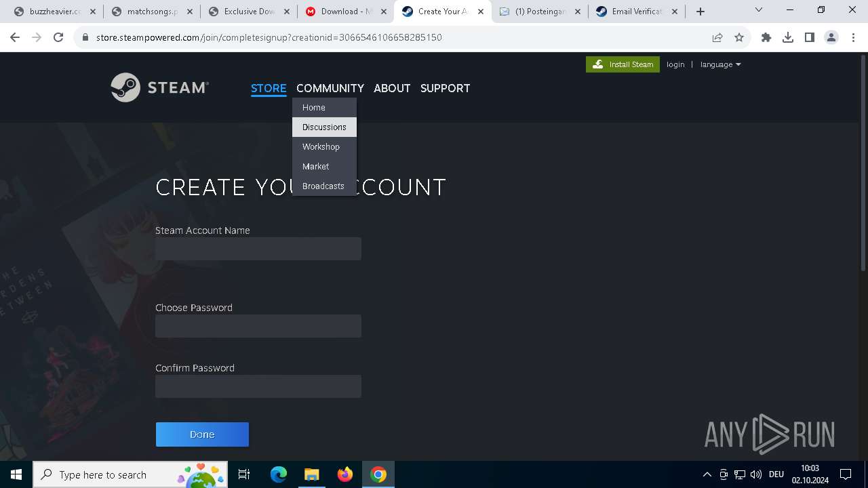Close the buzzheavier tab

coord(93,12)
